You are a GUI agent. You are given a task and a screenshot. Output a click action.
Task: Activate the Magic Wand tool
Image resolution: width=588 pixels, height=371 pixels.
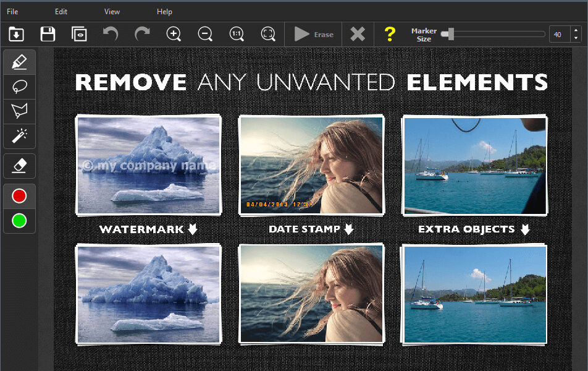[19, 135]
